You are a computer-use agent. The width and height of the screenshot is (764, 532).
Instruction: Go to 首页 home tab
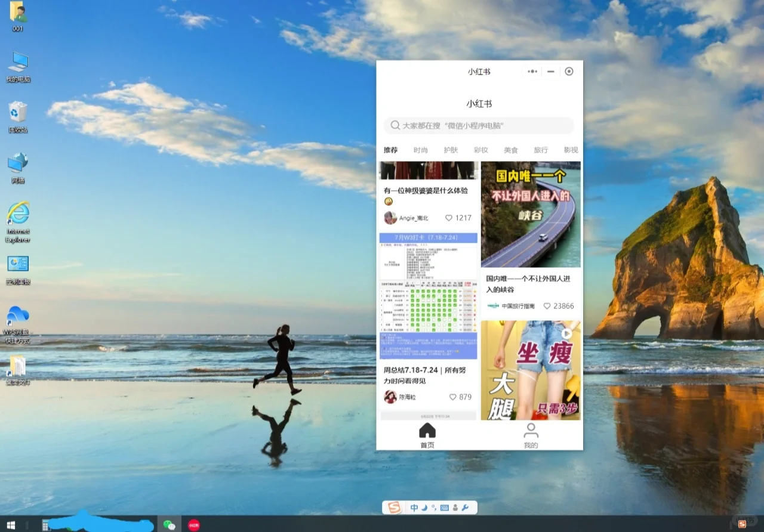(x=427, y=436)
